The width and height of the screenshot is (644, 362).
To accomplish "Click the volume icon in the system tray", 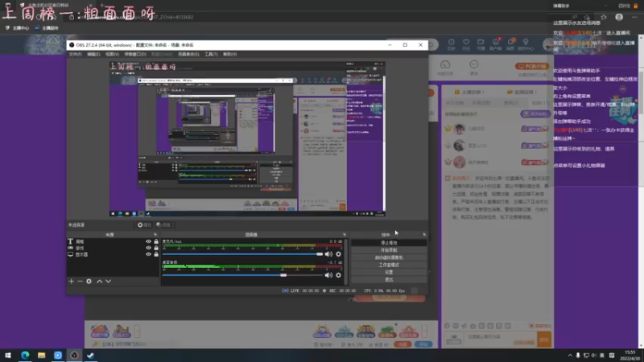I will (594, 356).
